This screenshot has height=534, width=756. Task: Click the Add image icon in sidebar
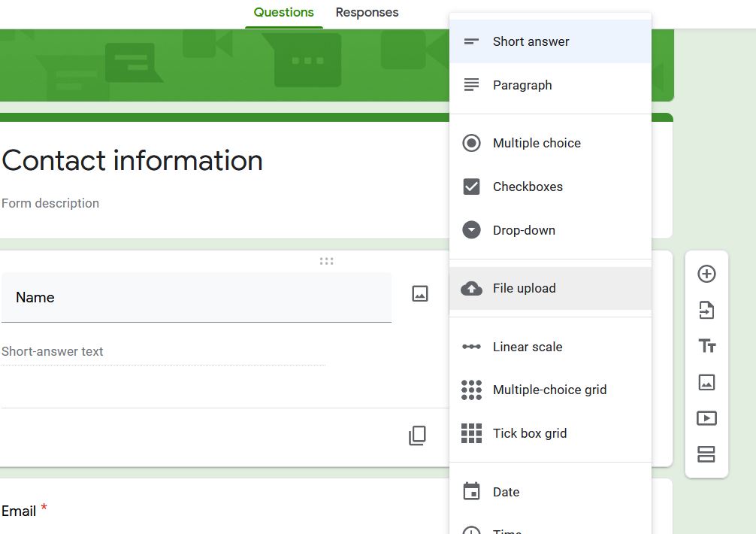tap(706, 382)
